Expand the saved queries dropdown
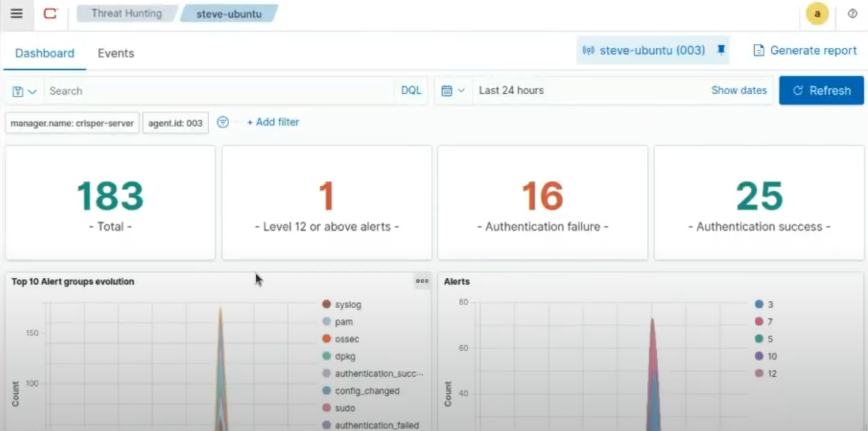Screen dimensions: 868x431 point(24,91)
